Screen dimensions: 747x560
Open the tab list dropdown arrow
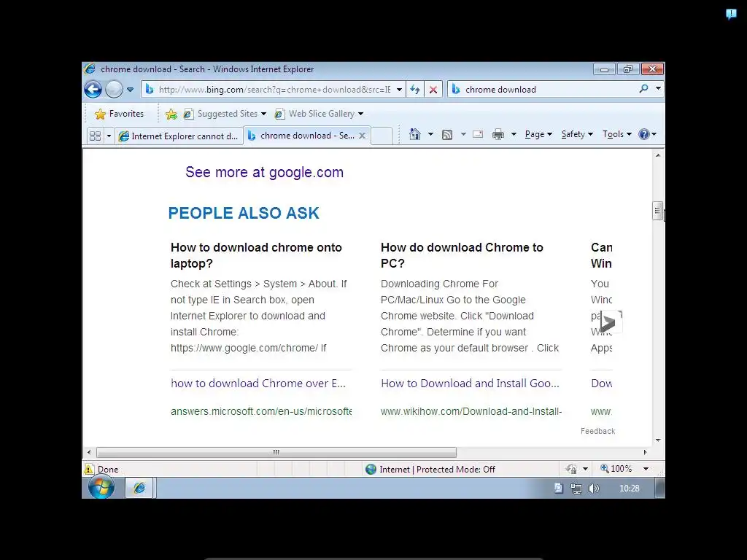click(109, 136)
